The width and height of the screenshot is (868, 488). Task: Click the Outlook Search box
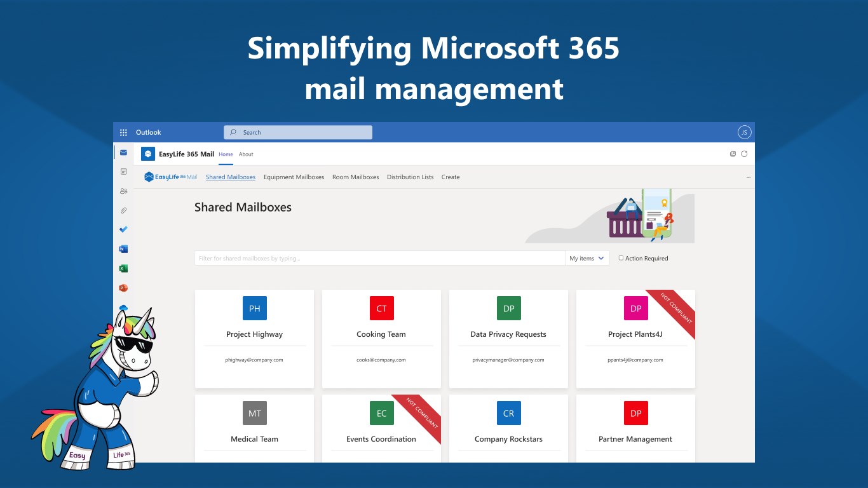(298, 132)
